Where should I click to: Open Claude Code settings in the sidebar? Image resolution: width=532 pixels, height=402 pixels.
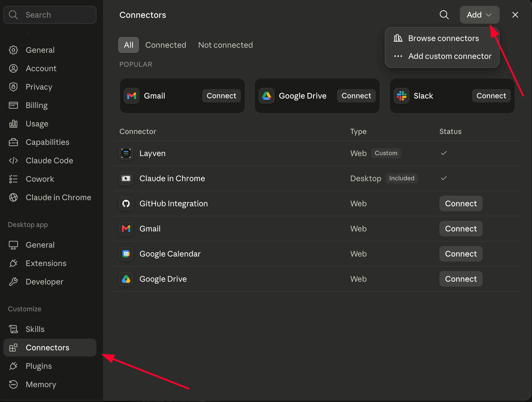pyautogui.click(x=50, y=161)
